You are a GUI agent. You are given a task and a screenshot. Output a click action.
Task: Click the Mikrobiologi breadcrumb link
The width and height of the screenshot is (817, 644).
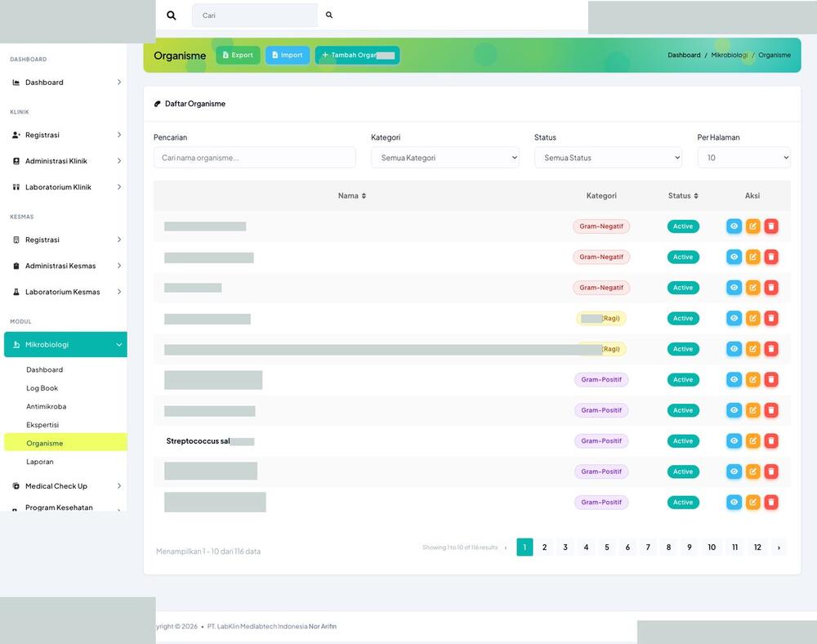point(729,56)
